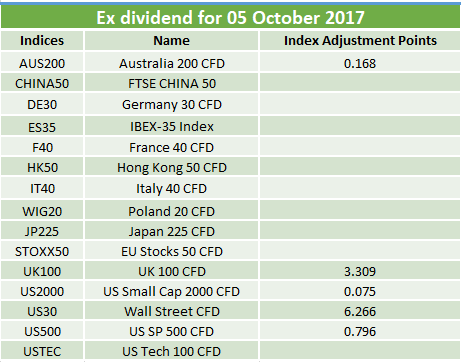Click the Hong Kong 50 CFD cell
The image size is (461, 362).
pos(171,167)
